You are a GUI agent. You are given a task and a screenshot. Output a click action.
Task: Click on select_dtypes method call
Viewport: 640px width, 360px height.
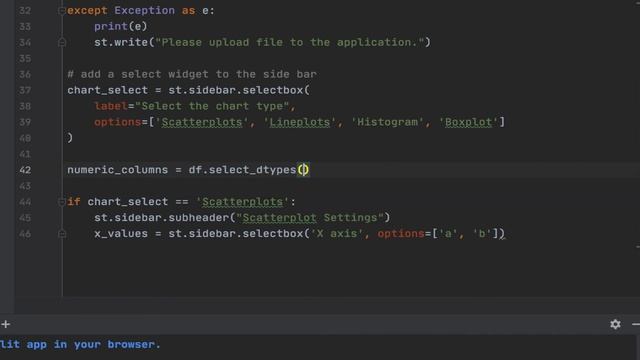coord(252,170)
